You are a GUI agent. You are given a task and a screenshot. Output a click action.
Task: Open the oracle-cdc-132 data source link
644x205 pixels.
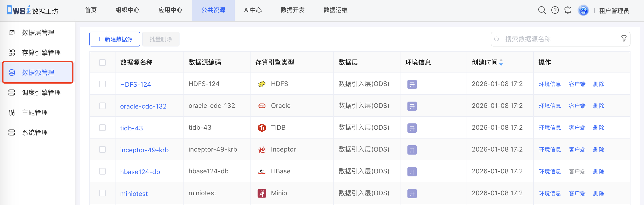pyautogui.click(x=143, y=106)
